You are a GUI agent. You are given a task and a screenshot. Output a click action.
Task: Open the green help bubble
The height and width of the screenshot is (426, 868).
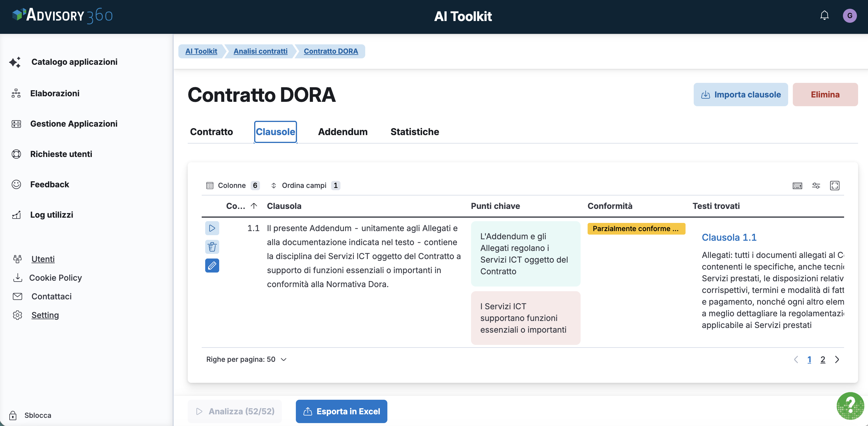point(850,406)
